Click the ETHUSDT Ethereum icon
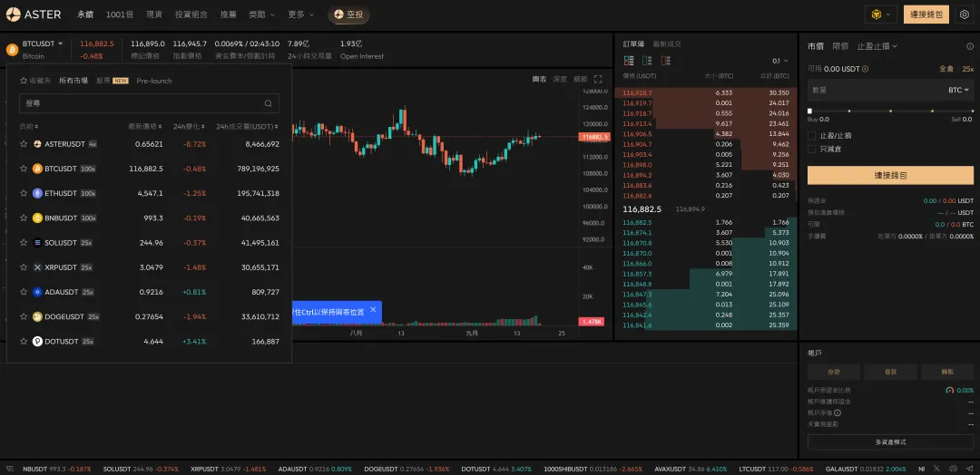The image size is (980, 475). coord(37,193)
